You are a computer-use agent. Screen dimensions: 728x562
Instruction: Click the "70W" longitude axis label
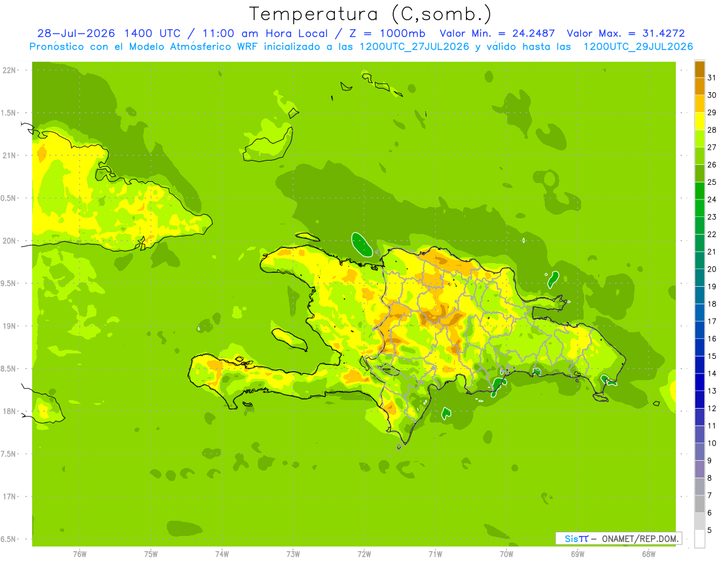click(x=506, y=554)
